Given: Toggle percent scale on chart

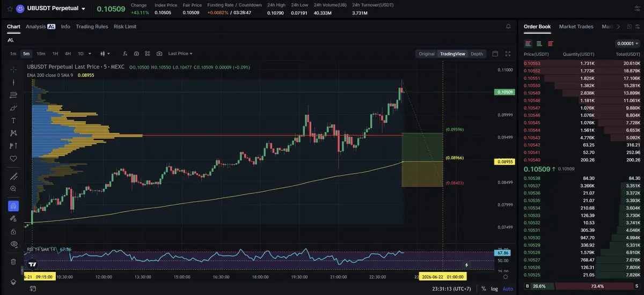Looking at the screenshot, I should click(x=484, y=289).
